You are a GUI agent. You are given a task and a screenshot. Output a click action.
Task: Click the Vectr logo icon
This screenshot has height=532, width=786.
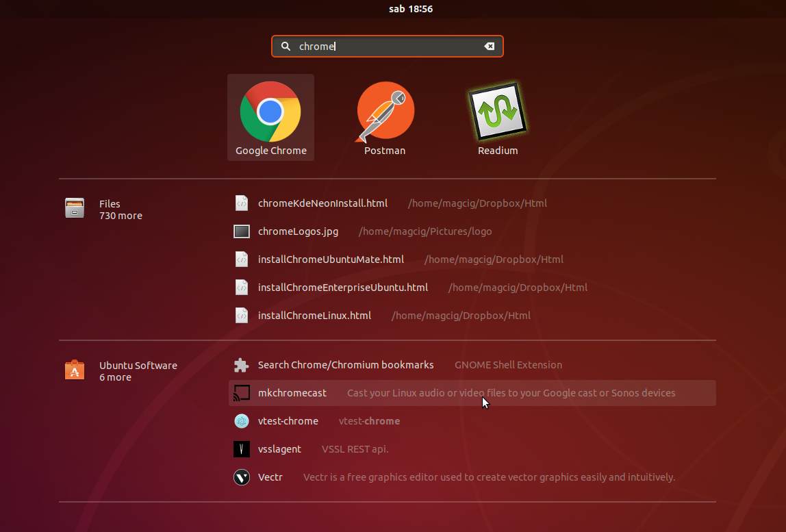[242, 477]
